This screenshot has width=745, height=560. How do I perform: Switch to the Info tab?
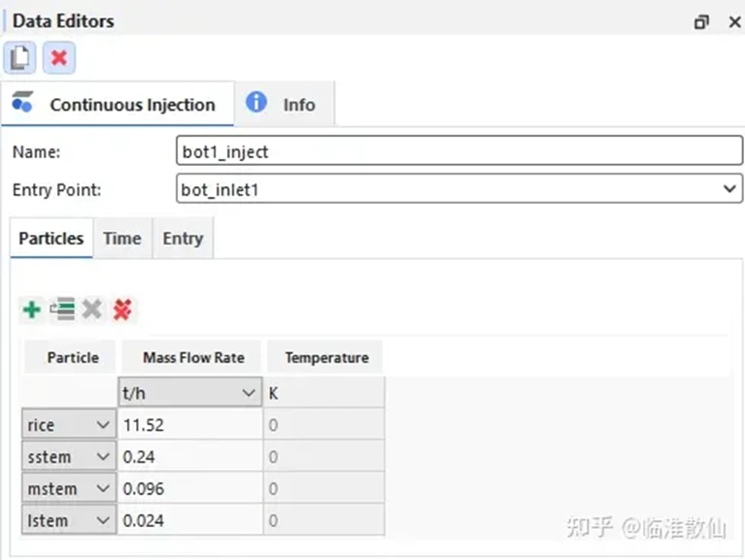tap(285, 104)
